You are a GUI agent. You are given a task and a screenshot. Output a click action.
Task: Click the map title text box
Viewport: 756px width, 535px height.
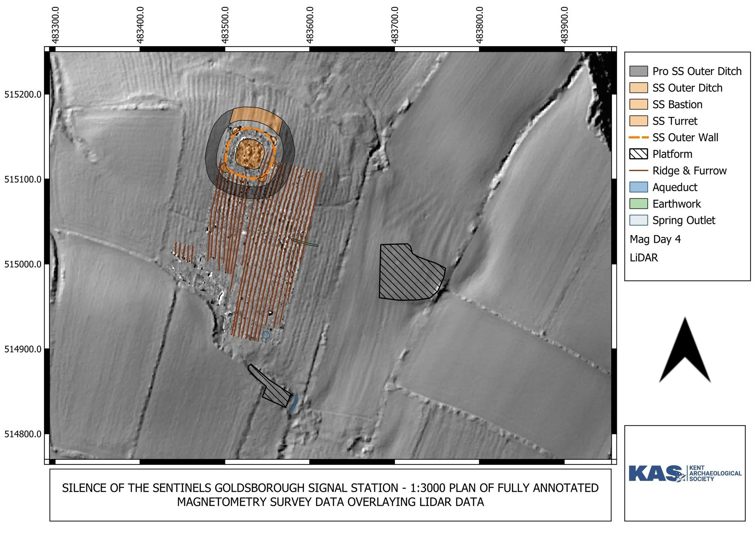pyautogui.click(x=330, y=495)
